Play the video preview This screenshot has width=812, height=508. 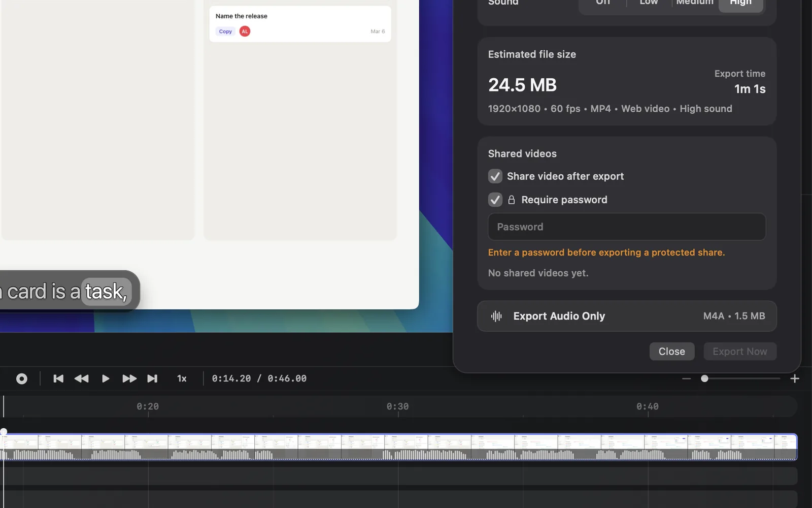pos(106,378)
